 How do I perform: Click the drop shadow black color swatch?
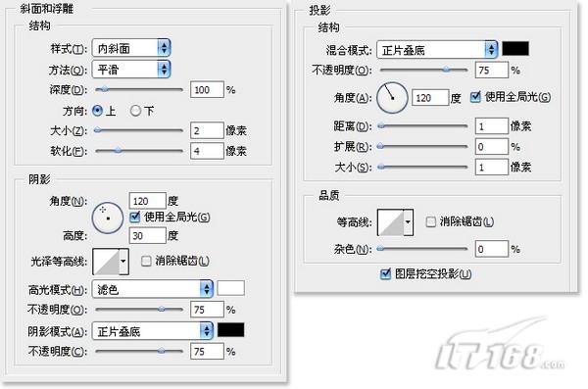(x=515, y=49)
